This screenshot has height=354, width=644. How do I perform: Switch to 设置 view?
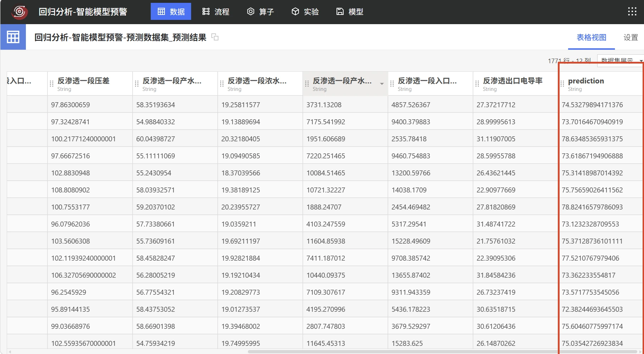pos(631,38)
